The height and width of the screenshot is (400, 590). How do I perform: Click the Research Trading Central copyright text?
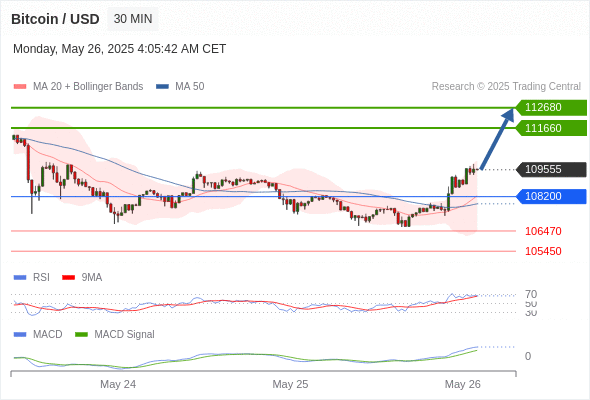pyautogui.click(x=506, y=87)
